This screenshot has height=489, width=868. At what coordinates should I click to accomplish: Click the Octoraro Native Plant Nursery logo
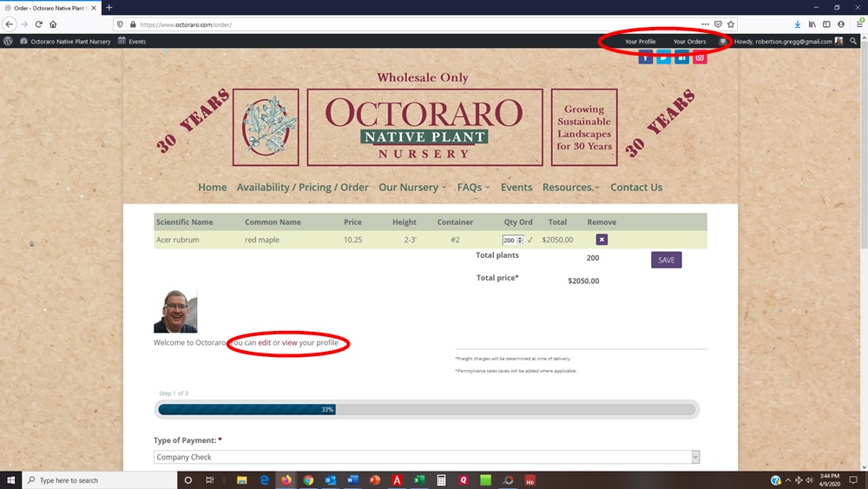point(424,128)
